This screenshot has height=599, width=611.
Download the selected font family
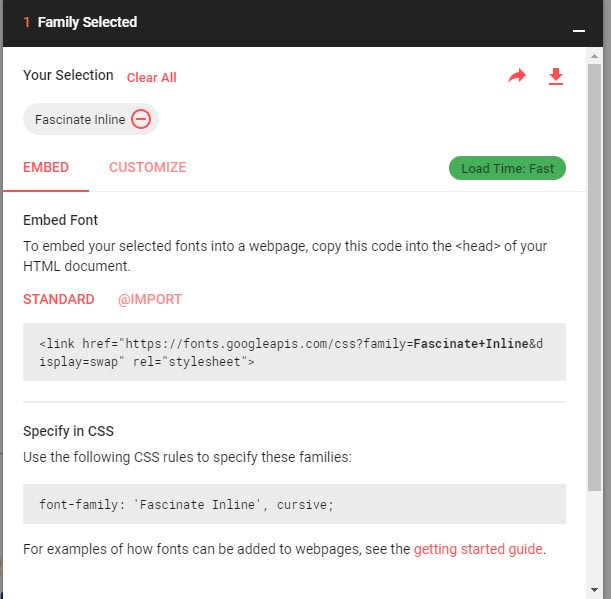[x=556, y=76]
